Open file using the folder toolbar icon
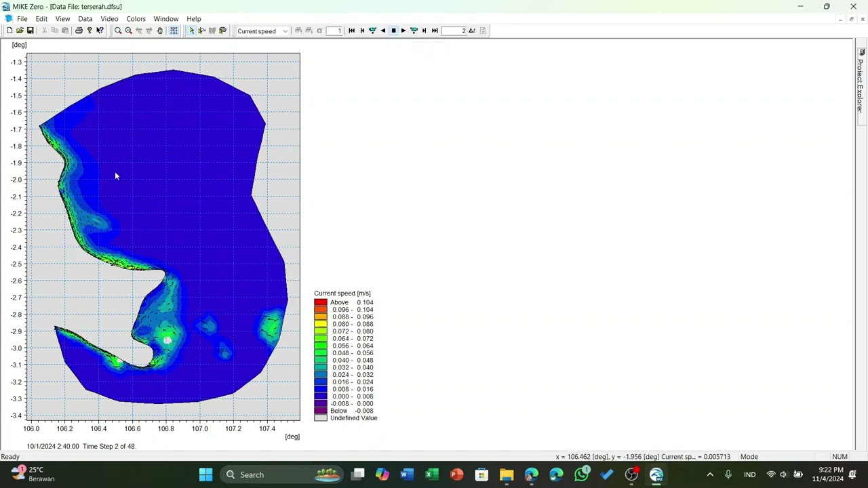Screen dimensions: 868x488 20,30
